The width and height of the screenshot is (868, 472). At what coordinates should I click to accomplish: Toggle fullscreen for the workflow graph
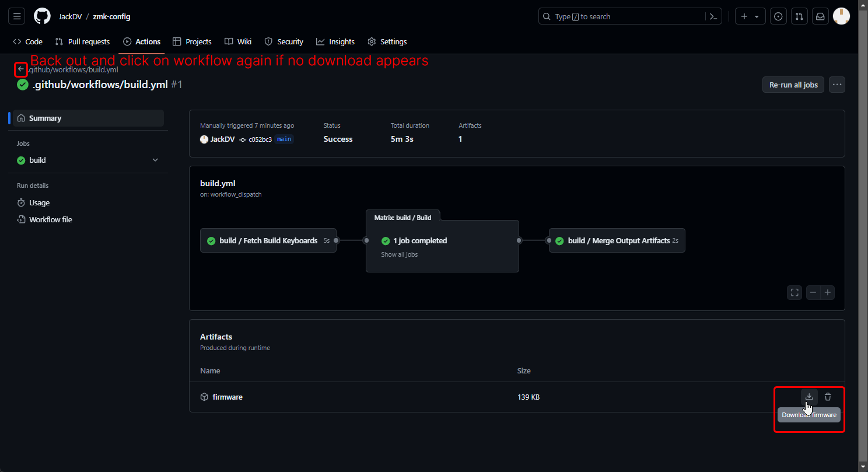[794, 292]
